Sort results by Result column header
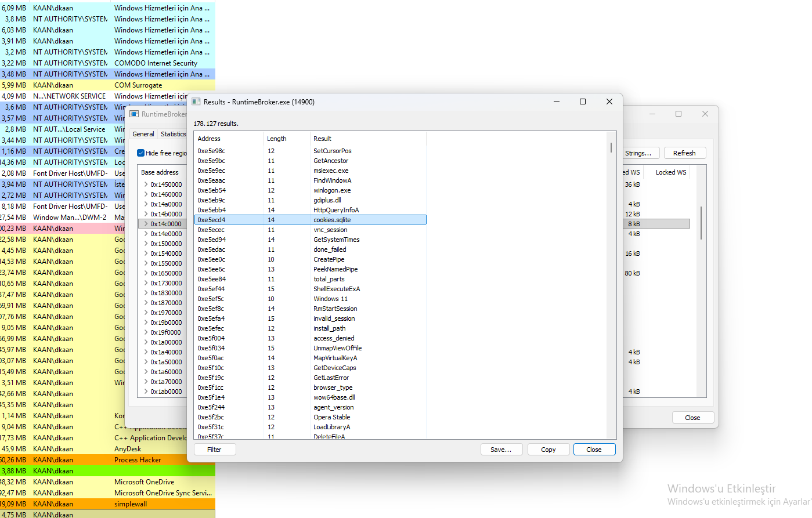The height and width of the screenshot is (518, 812). point(368,139)
